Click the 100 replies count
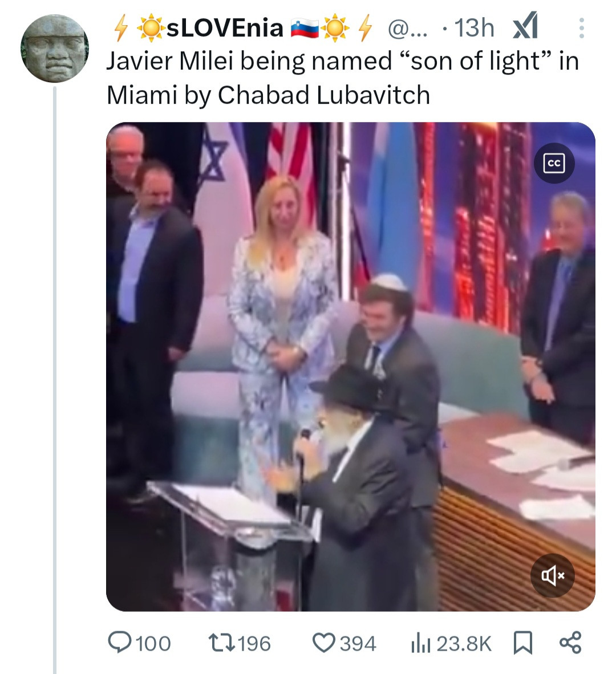Image resolution: width=616 pixels, height=674 pixels. click(x=153, y=644)
